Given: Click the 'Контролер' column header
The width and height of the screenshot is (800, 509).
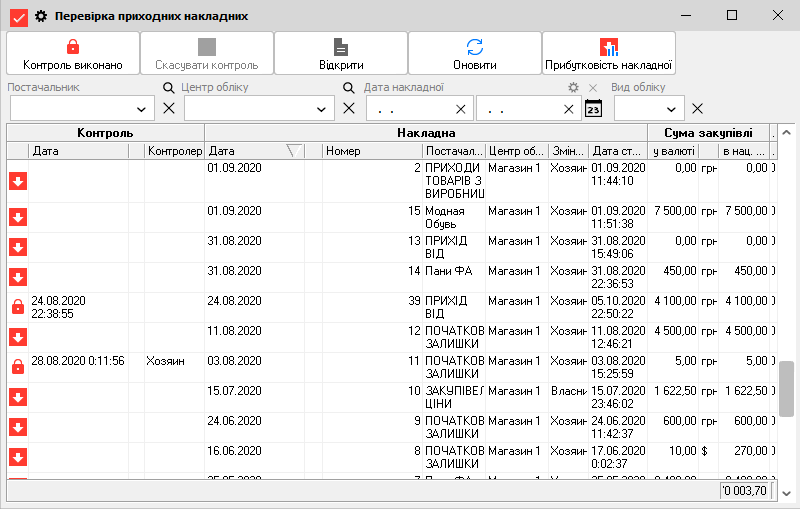Looking at the screenshot, I should pos(174,151).
